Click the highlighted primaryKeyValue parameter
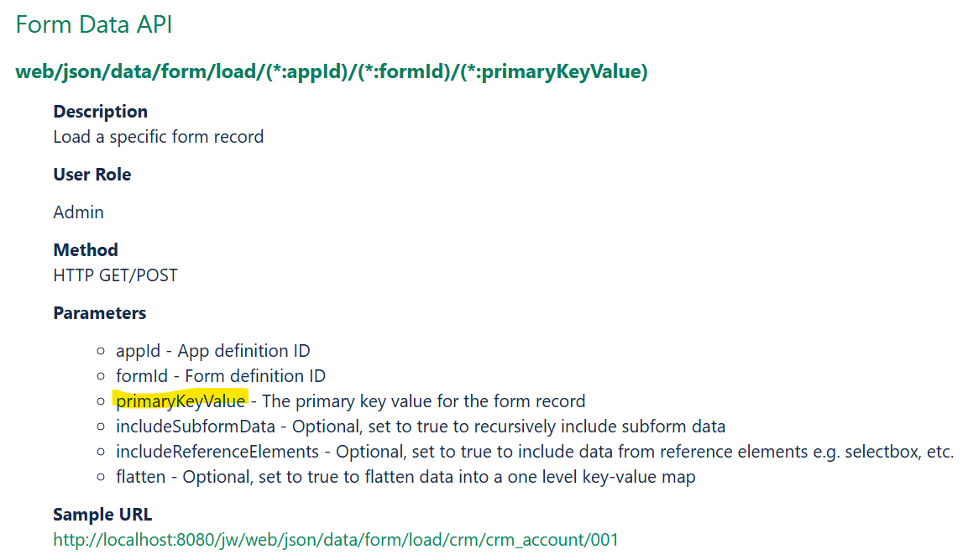 pos(181,401)
